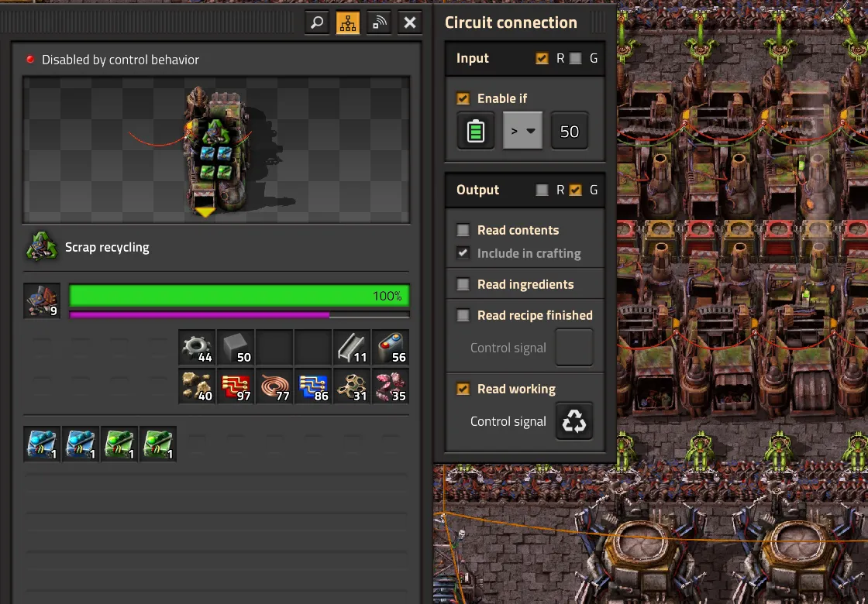
Task: Click the recycler entity preview
Action: pos(216,150)
